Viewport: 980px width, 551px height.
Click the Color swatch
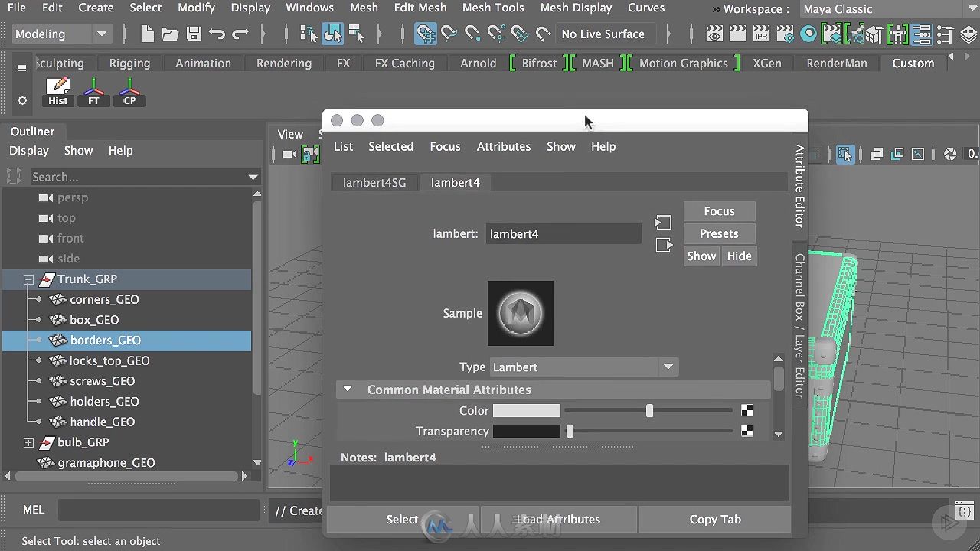(x=526, y=411)
